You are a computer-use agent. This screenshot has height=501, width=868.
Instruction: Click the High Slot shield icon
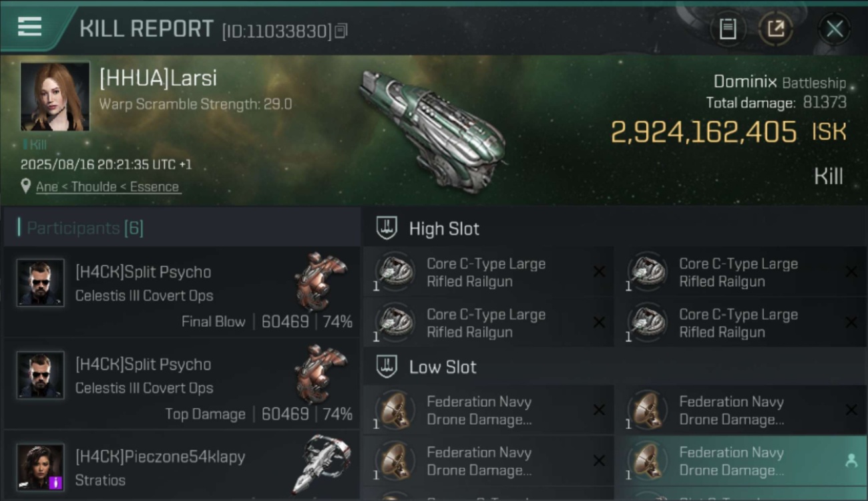pyautogui.click(x=387, y=228)
